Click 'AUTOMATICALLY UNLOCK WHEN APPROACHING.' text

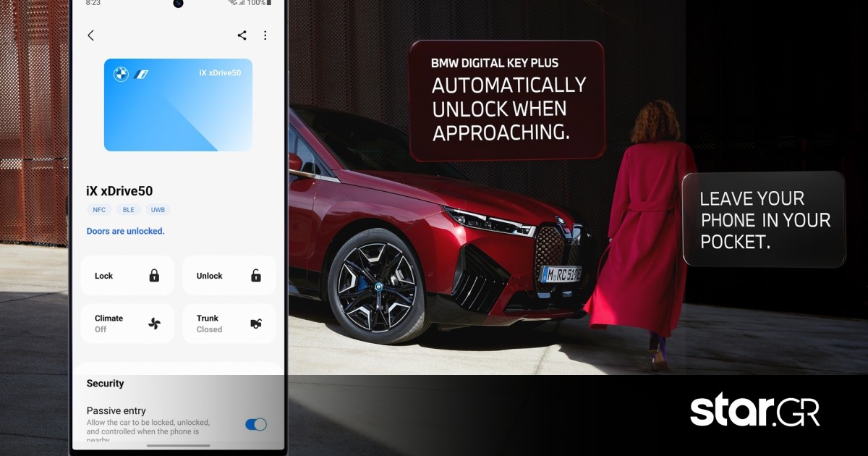(x=509, y=109)
